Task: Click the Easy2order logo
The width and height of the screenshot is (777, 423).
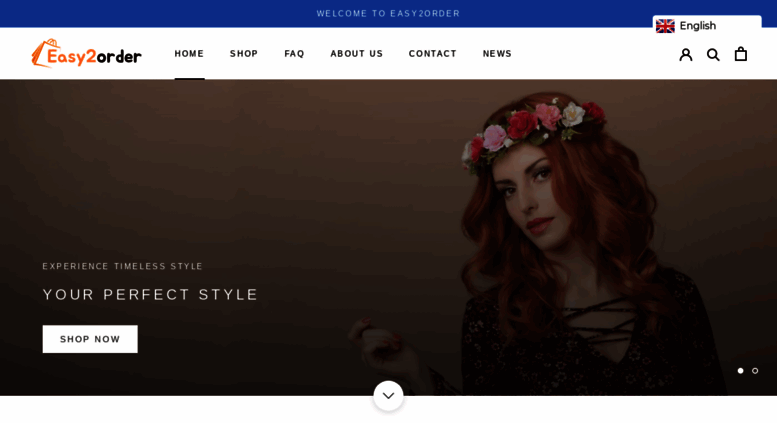Action: [x=86, y=53]
